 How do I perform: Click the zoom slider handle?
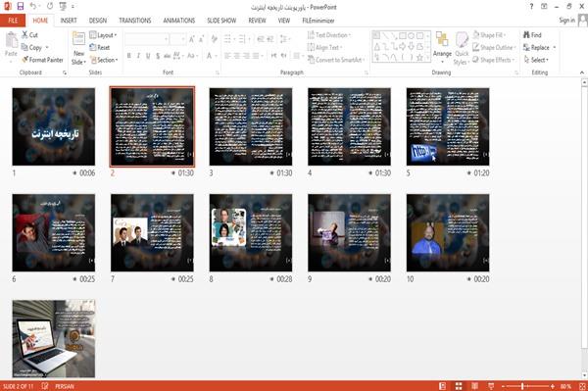click(522, 386)
